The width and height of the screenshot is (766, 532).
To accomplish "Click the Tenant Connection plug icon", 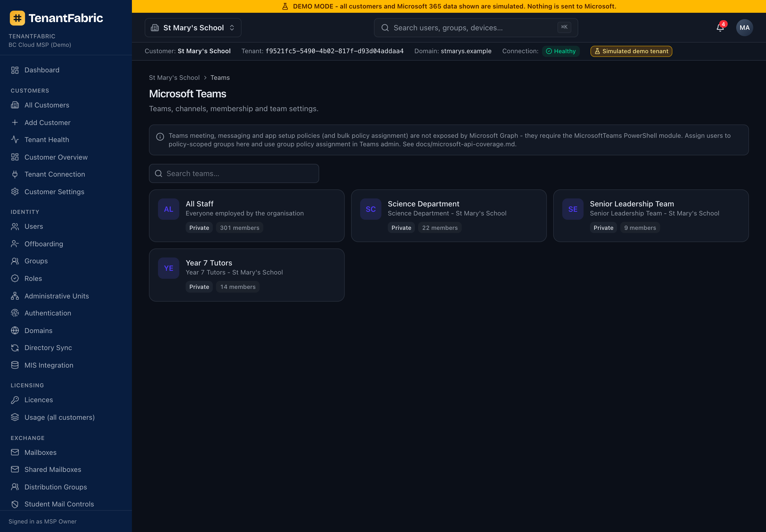I will [15, 174].
